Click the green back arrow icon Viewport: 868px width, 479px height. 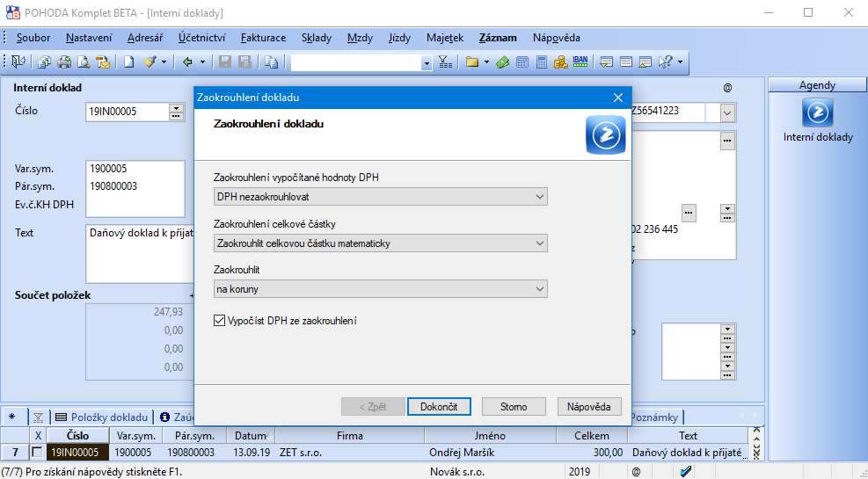[x=187, y=62]
